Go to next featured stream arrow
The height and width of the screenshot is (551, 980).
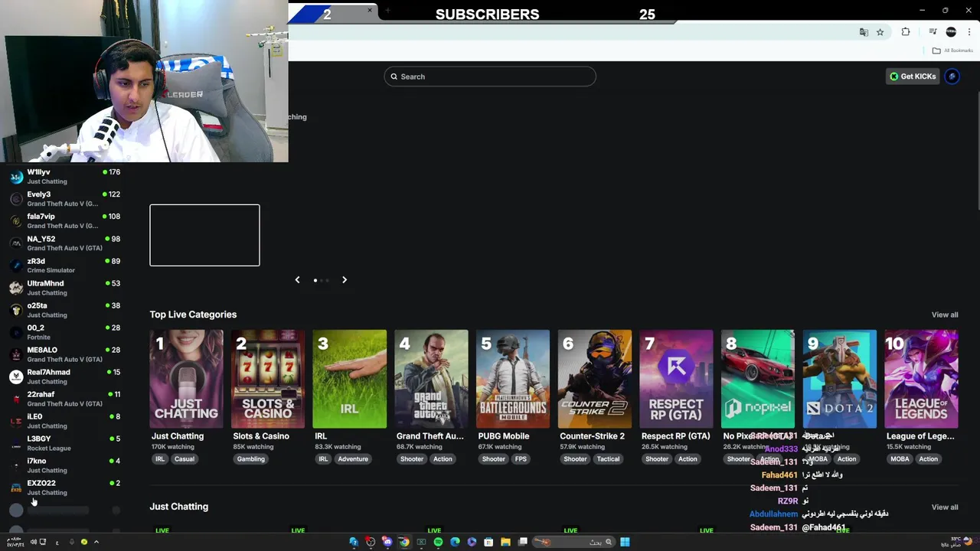coord(345,280)
